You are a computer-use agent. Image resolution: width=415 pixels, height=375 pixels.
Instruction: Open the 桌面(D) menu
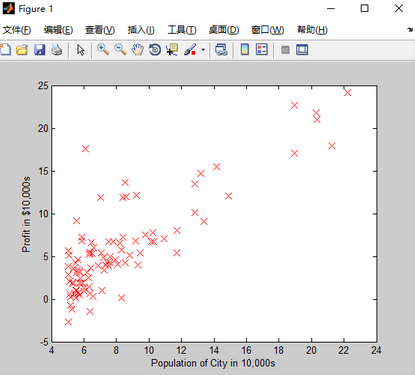pyautogui.click(x=224, y=30)
